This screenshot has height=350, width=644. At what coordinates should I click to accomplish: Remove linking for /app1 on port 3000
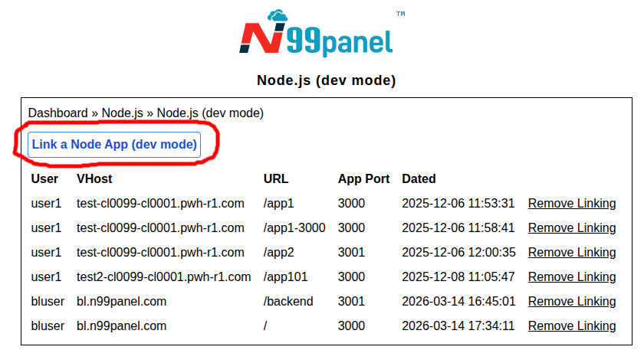tap(571, 204)
